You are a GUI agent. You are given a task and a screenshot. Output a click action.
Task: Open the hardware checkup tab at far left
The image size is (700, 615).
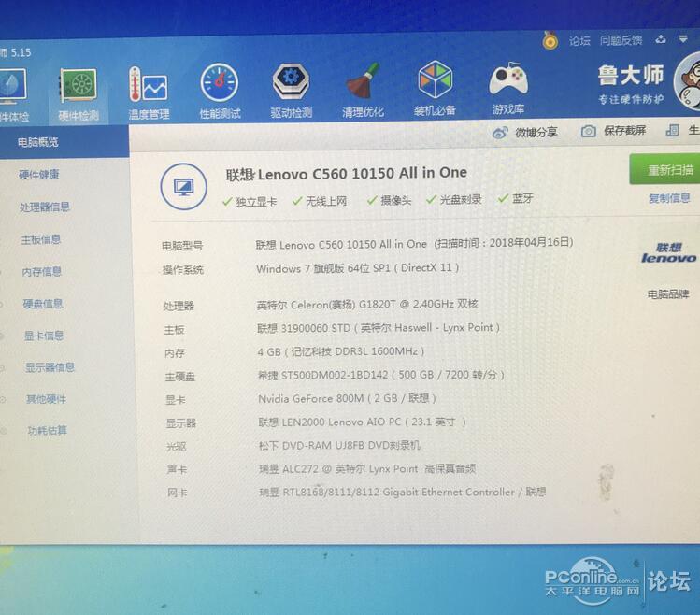click(13, 96)
